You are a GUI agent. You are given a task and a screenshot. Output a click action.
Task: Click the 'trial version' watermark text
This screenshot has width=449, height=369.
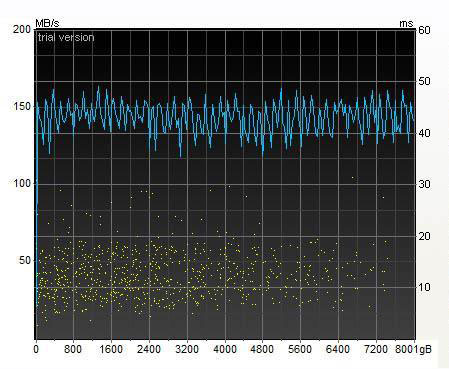[66, 37]
